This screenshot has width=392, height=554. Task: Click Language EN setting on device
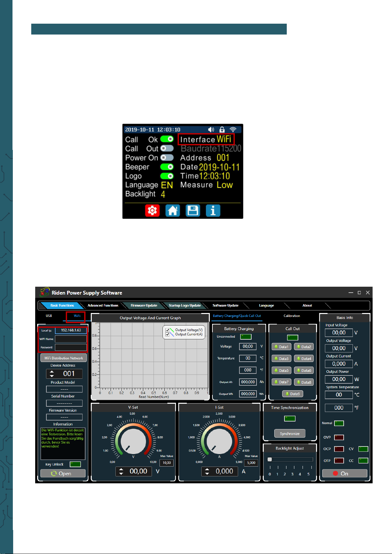149,185
